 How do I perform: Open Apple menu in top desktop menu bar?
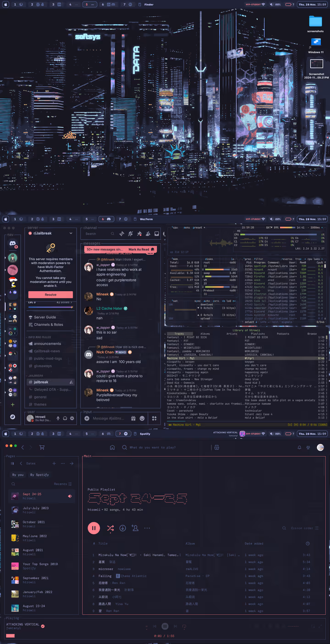coord(5,4)
